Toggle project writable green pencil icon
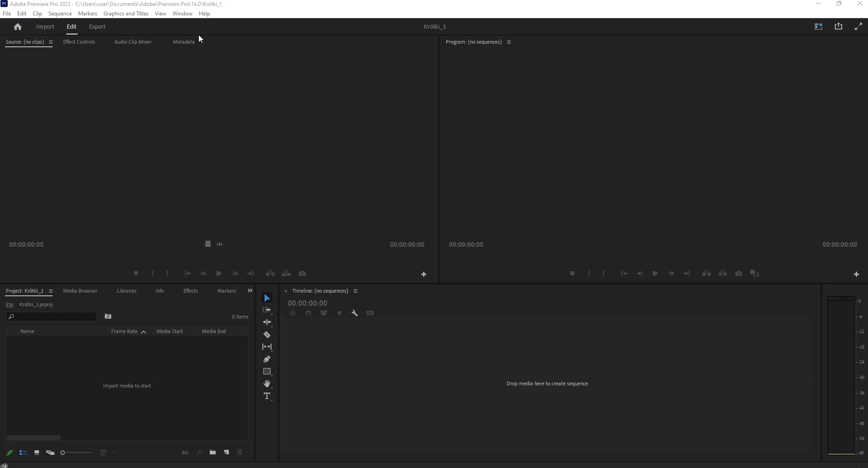The height and width of the screenshot is (468, 868). coord(10,453)
